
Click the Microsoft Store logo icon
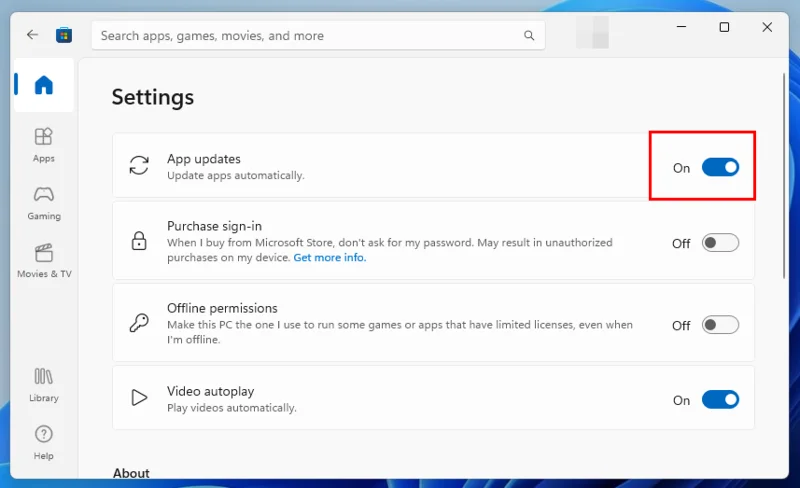pyautogui.click(x=64, y=35)
